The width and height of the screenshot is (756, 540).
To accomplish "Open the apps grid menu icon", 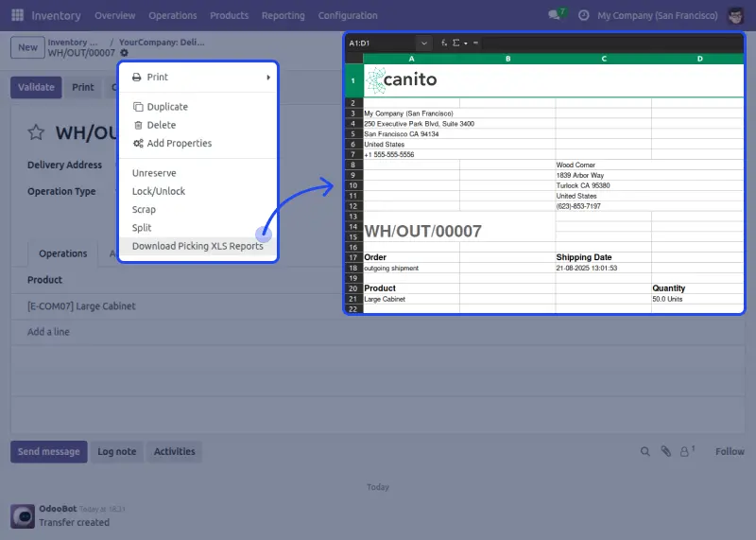I will pos(17,15).
